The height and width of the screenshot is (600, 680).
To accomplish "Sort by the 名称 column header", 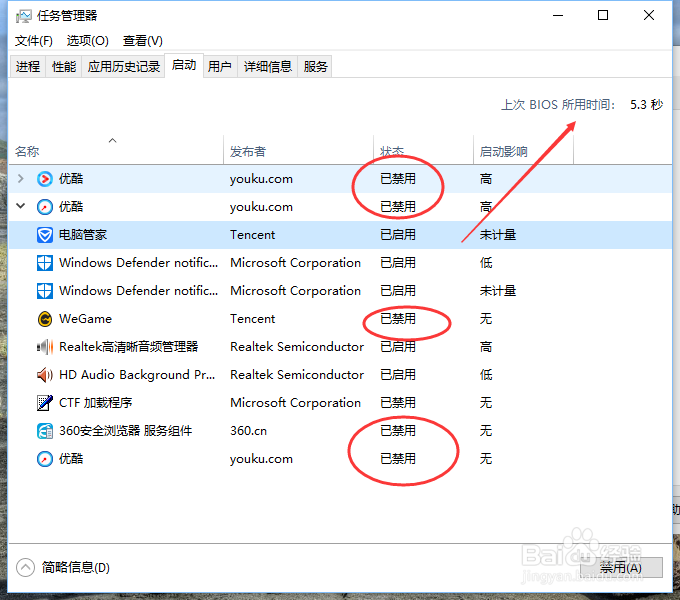I will pyautogui.click(x=115, y=150).
